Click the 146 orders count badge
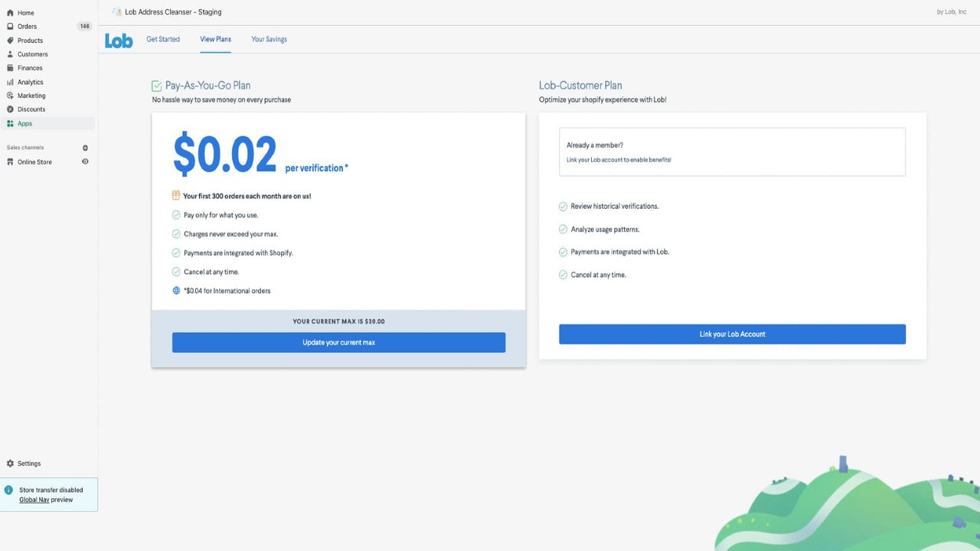 tap(84, 27)
